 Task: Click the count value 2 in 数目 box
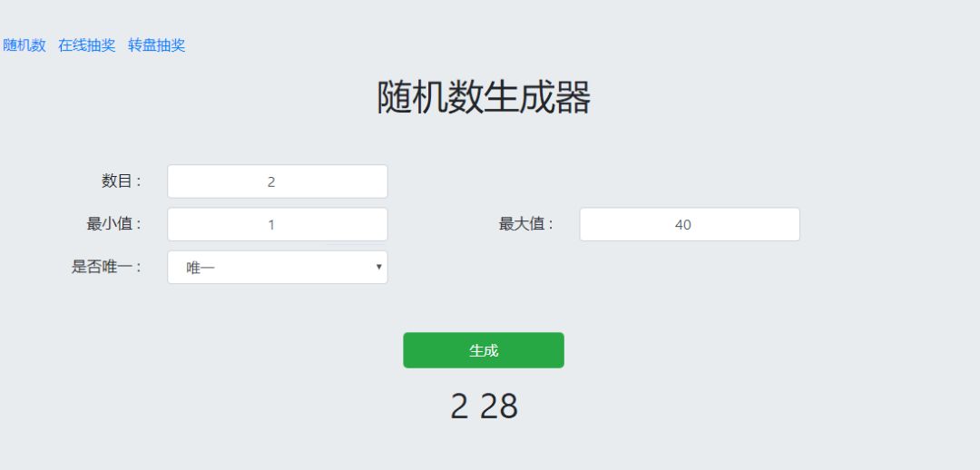[271, 182]
